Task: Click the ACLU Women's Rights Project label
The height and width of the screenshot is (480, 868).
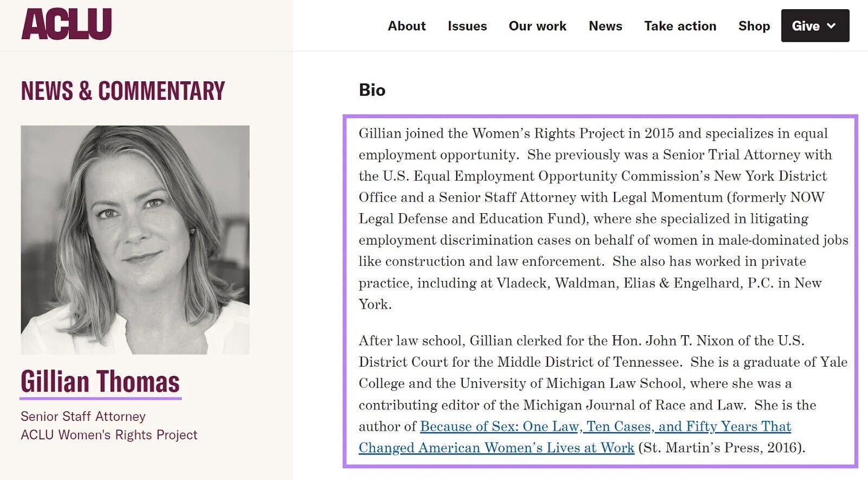Action: tap(109, 434)
